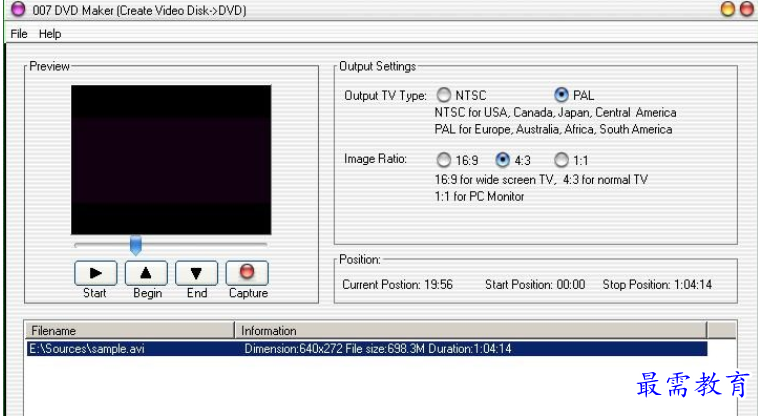
Task: Open the File menu
Action: (x=19, y=34)
